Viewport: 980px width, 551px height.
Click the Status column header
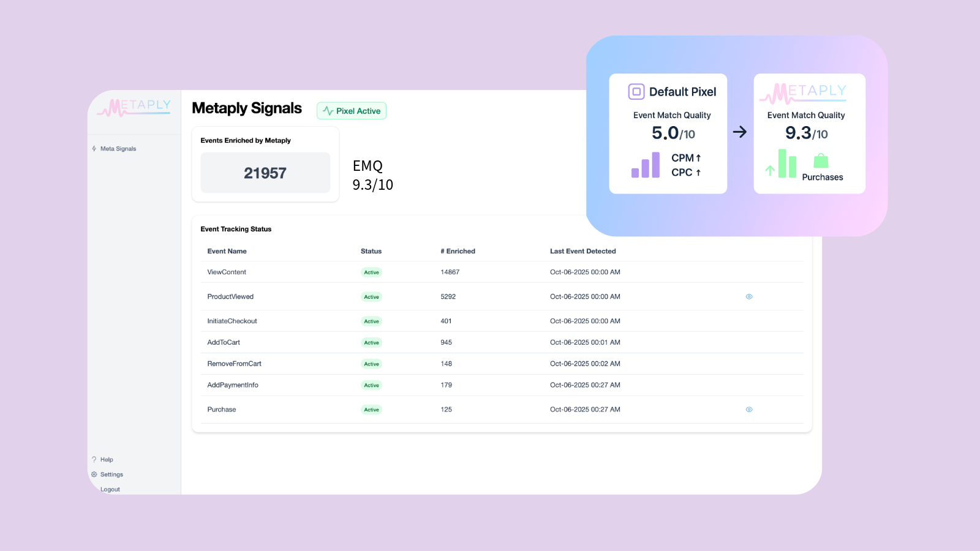[x=371, y=251]
